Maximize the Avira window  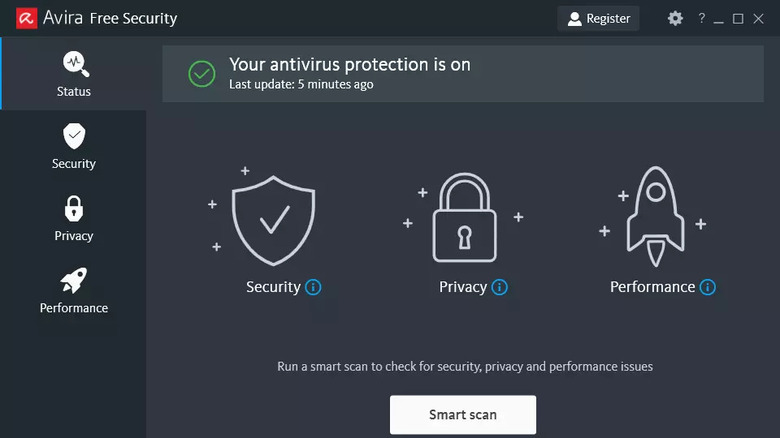[x=738, y=19]
